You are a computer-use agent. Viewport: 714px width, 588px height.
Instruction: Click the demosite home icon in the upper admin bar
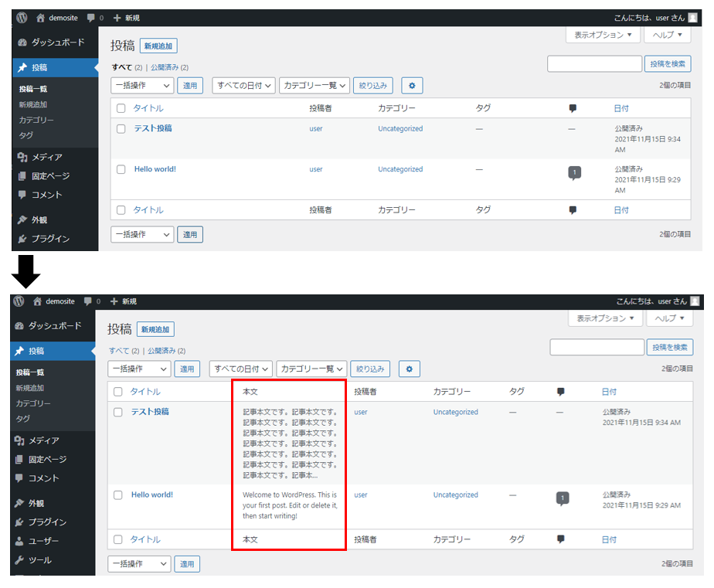coord(38,17)
